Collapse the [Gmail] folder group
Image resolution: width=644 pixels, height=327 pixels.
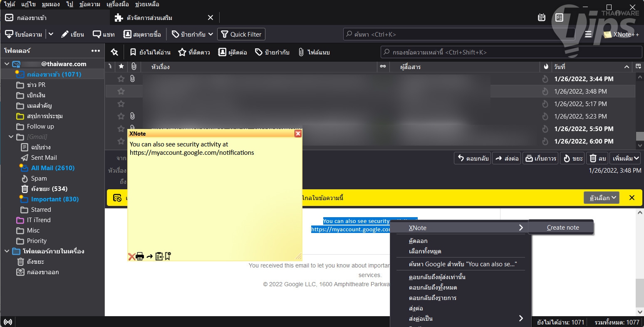point(11,137)
